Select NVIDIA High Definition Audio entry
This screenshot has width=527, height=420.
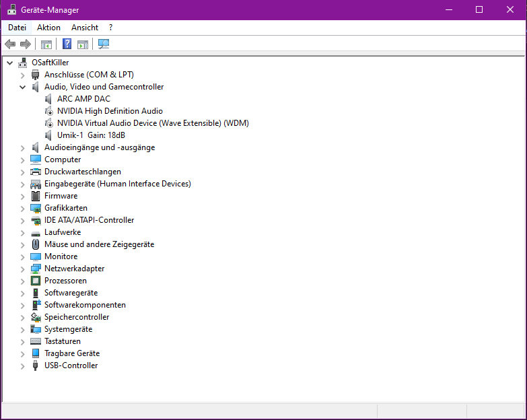[x=110, y=111]
